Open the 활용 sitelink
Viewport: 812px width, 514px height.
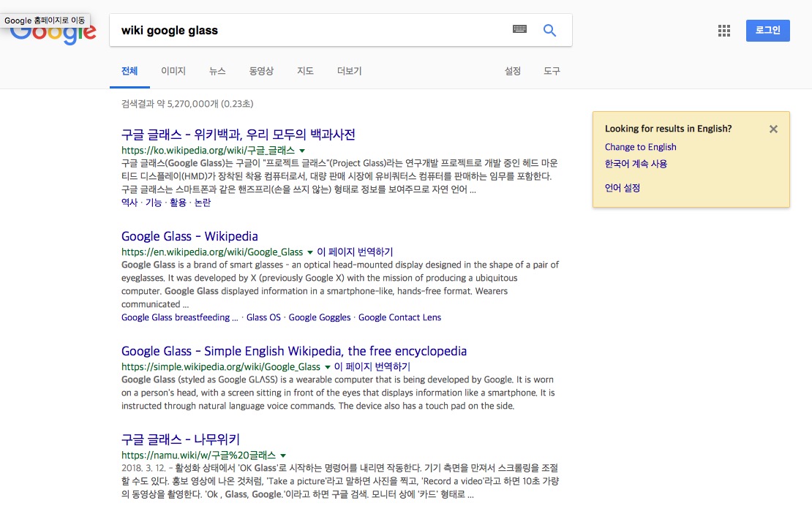[178, 203]
